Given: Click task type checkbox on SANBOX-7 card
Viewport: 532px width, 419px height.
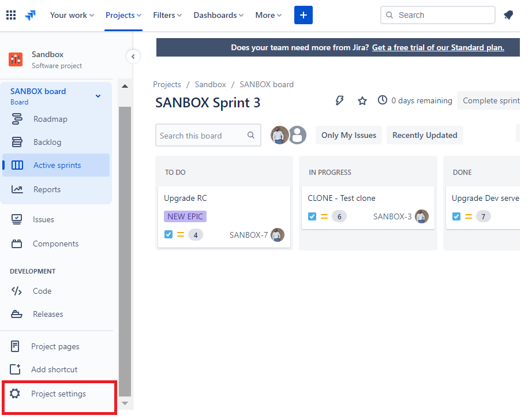Looking at the screenshot, I should click(168, 234).
